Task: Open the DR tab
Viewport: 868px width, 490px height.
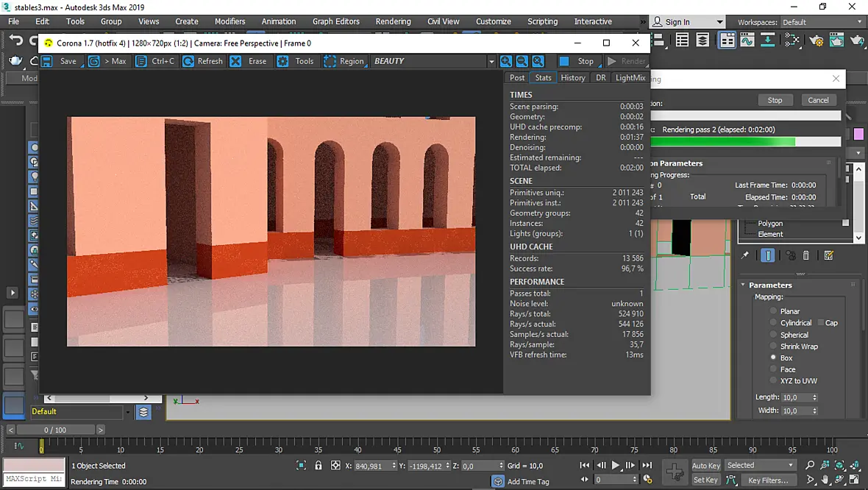Action: 601,77
